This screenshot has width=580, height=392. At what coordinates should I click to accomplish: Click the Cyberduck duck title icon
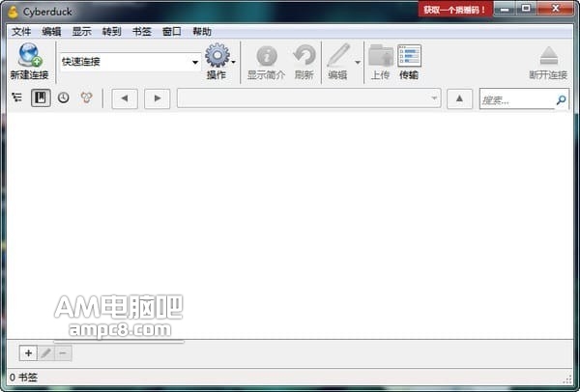[13, 12]
